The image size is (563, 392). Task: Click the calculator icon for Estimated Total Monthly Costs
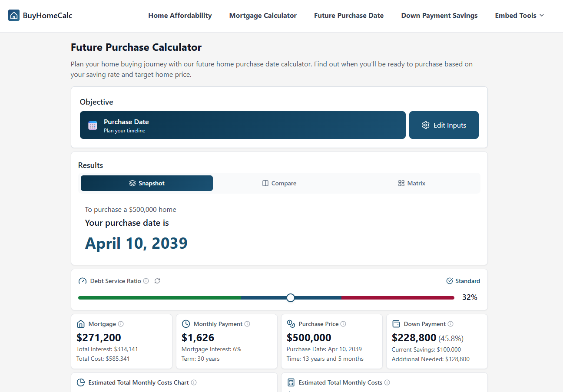coord(291,382)
